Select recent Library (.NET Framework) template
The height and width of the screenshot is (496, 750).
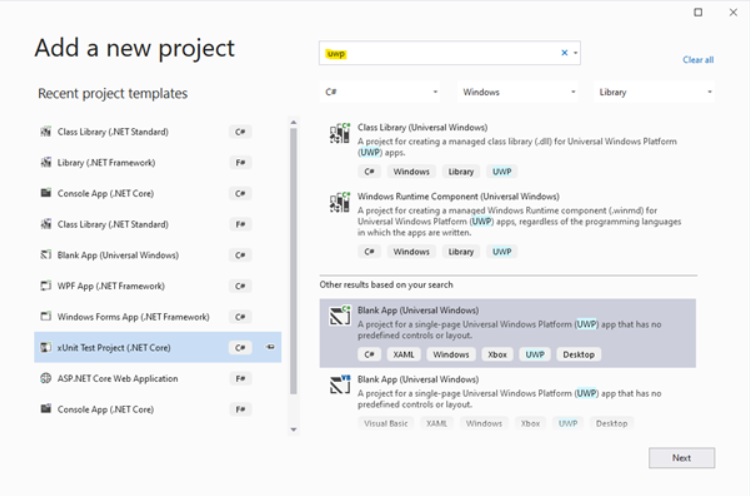click(x=157, y=163)
